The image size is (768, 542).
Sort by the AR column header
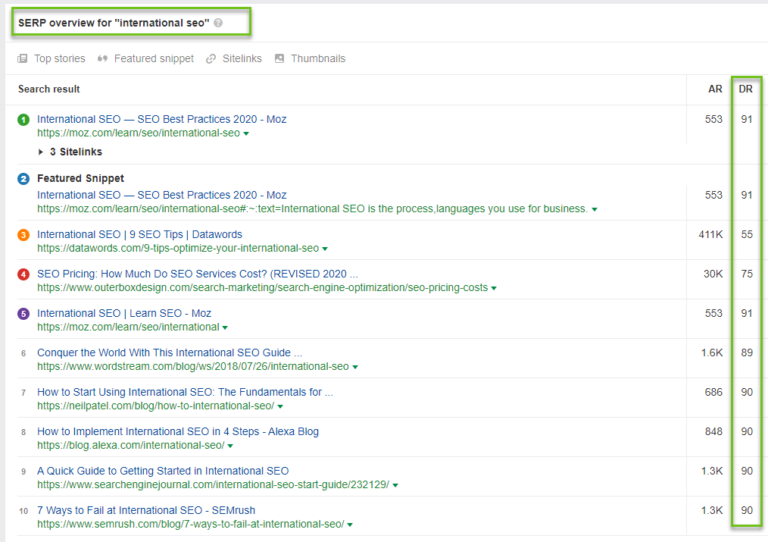(715, 89)
